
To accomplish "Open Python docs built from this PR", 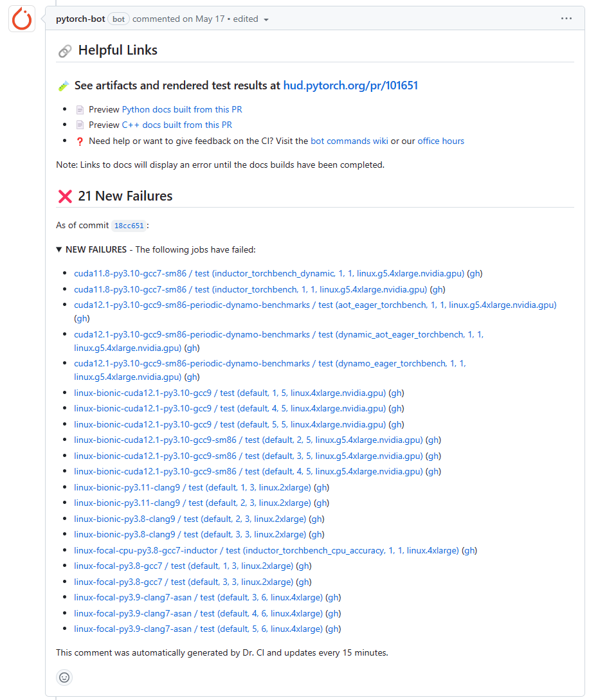I will (182, 109).
